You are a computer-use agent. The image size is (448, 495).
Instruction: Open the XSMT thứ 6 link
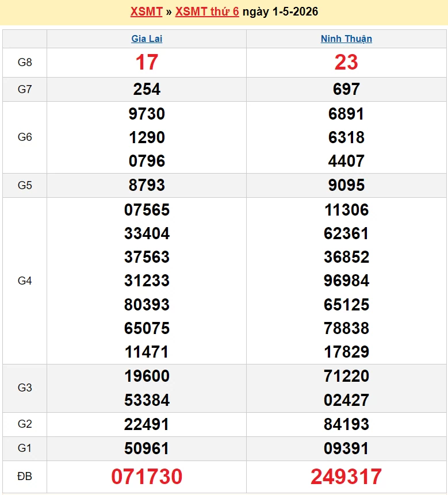(x=207, y=11)
